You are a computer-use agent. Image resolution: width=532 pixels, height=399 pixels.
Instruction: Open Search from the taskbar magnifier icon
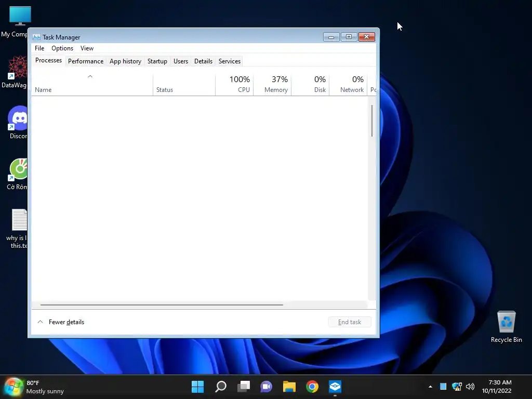point(221,387)
